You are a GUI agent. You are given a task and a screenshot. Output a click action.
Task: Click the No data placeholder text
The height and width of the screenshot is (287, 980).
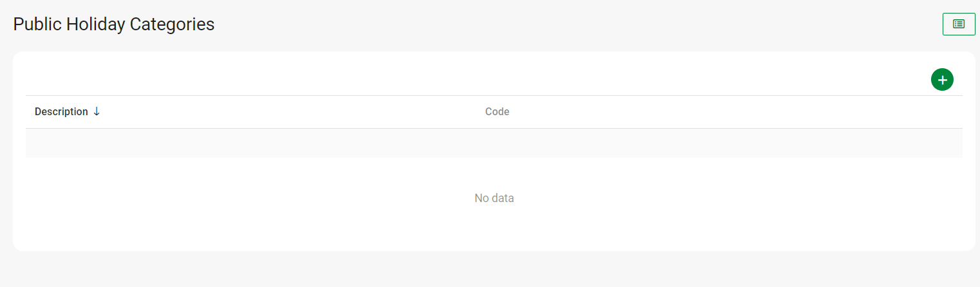tap(494, 198)
